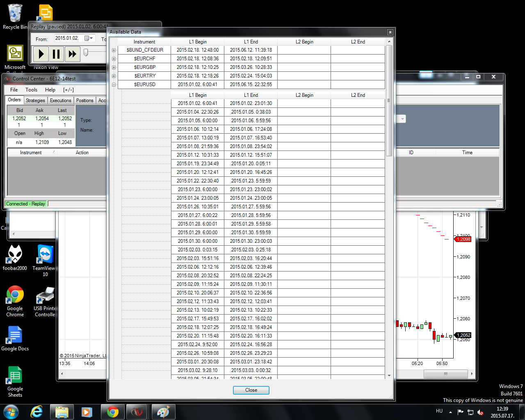Viewport: 525px width, 420px height.
Task: Open the Windows Start menu
Action: (11, 412)
